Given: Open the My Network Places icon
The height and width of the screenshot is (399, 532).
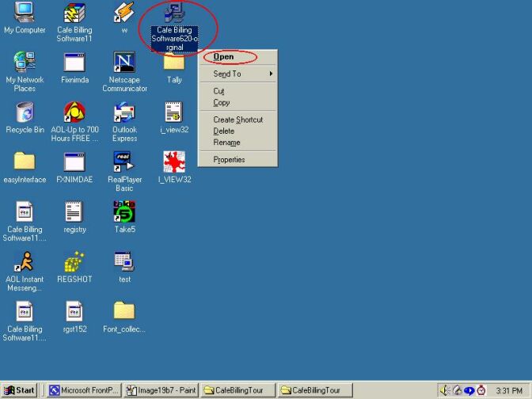Looking at the screenshot, I should [25, 63].
